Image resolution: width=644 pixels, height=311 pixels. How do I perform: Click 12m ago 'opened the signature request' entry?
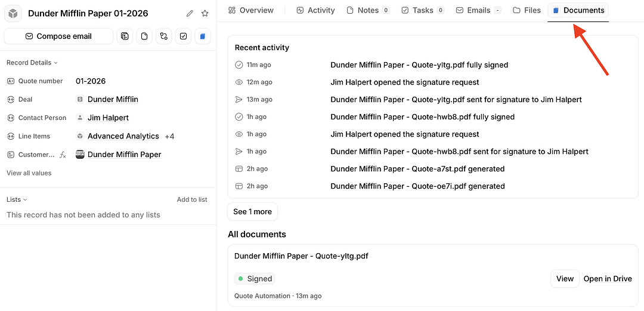(x=404, y=82)
